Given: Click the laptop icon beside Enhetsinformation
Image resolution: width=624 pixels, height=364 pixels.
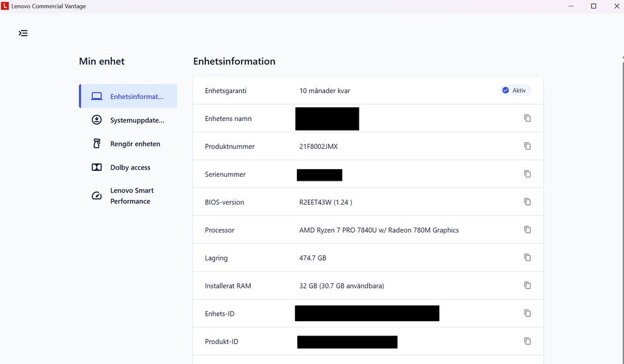Looking at the screenshot, I should click(97, 96).
